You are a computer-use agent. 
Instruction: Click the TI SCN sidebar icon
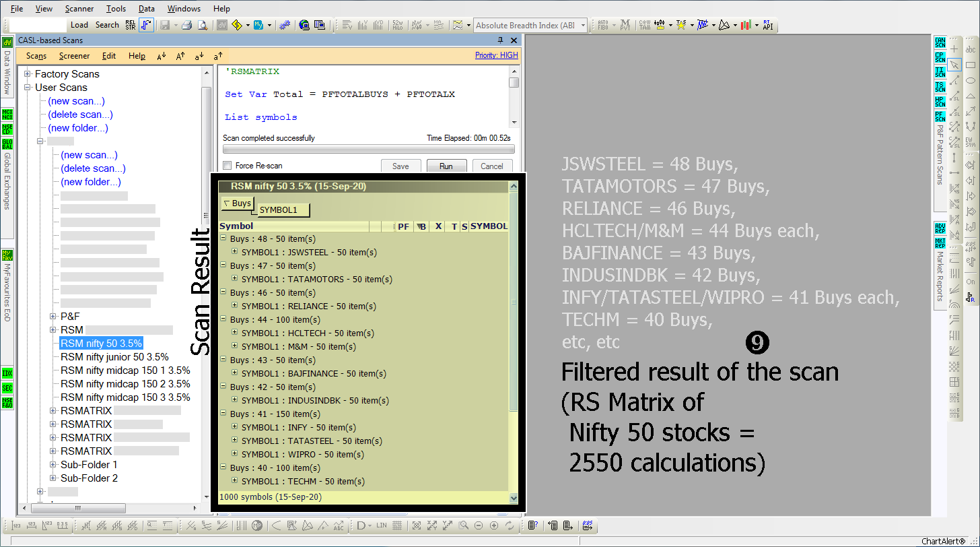(940, 71)
